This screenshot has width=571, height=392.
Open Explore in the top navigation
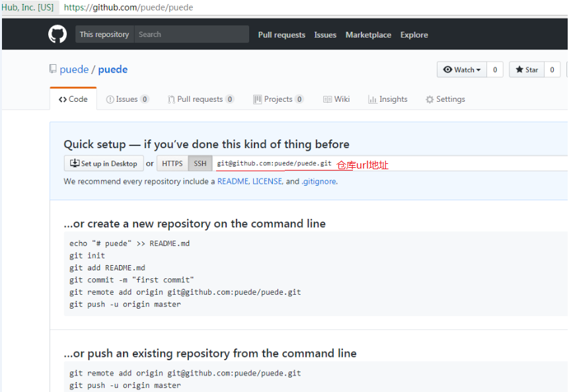pos(414,35)
